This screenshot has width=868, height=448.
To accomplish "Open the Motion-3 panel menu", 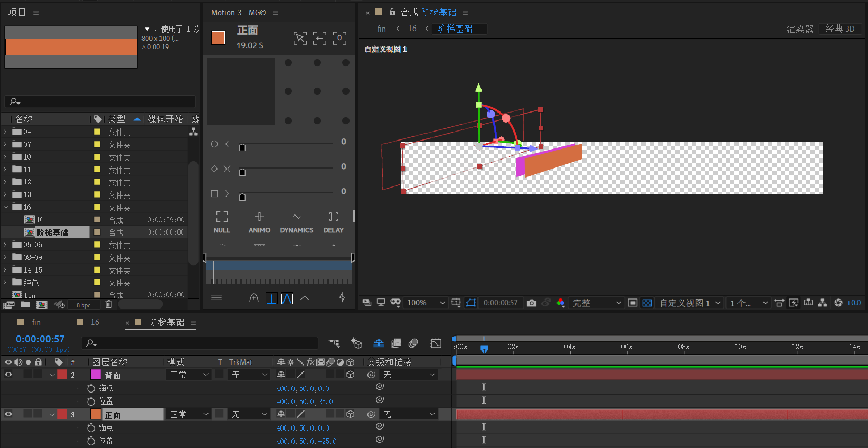I will pos(276,13).
